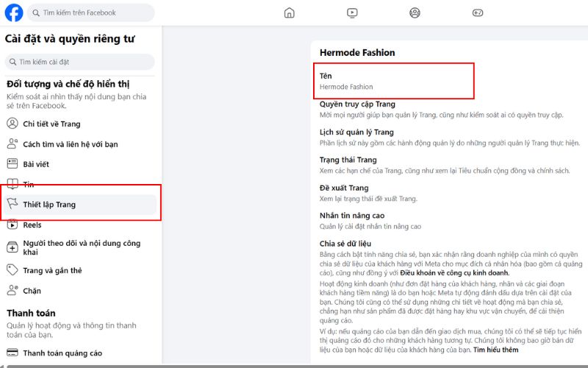Click the Tìm hiểu thêm link
This screenshot has height=368, width=588.
[495, 350]
